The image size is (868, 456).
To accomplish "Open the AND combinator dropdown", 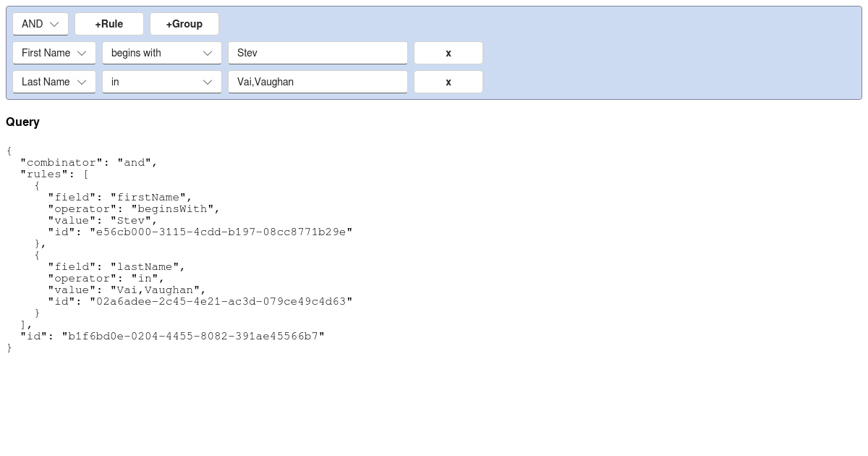I will point(41,24).
